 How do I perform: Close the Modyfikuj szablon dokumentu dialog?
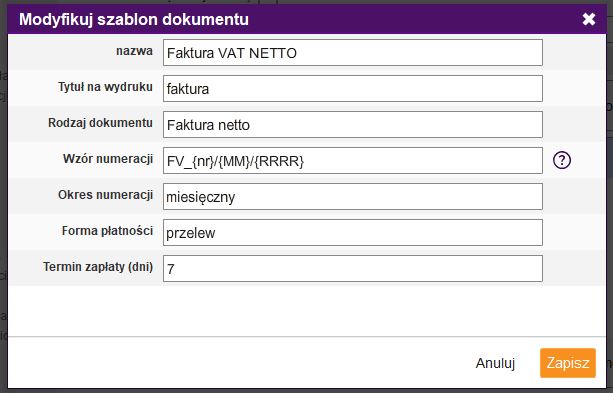click(588, 19)
